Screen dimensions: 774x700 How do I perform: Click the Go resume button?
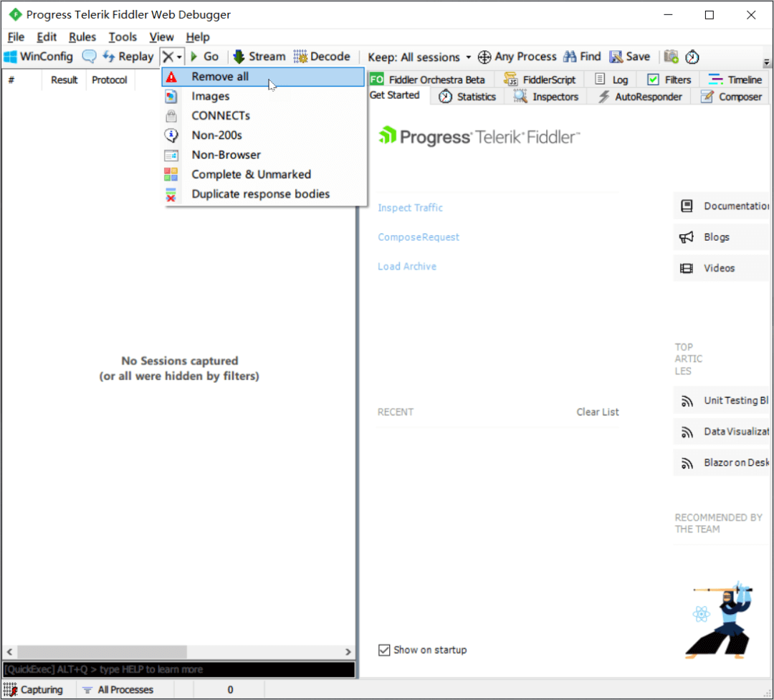tap(204, 57)
